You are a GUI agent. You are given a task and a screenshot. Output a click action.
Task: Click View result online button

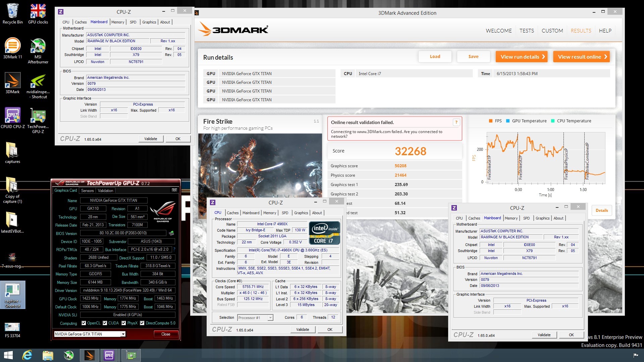pyautogui.click(x=581, y=57)
